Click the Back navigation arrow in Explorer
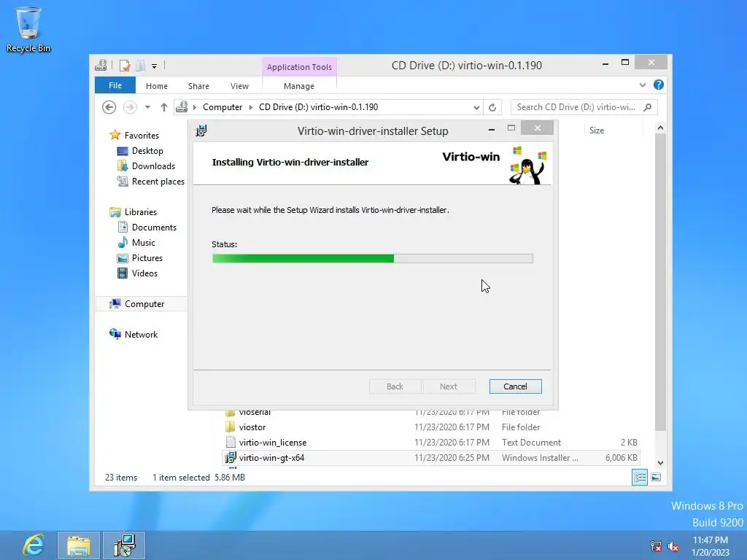Image resolution: width=747 pixels, height=560 pixels. [x=109, y=107]
